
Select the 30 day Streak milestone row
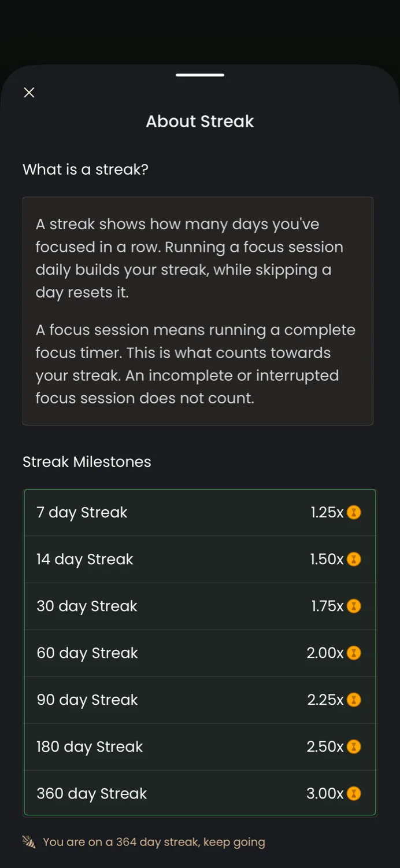click(199, 606)
